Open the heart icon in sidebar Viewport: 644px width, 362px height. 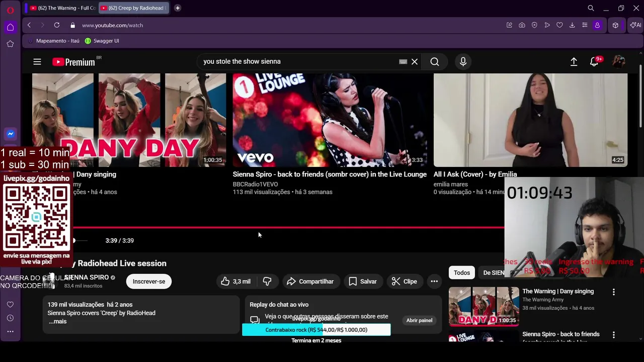(10, 305)
